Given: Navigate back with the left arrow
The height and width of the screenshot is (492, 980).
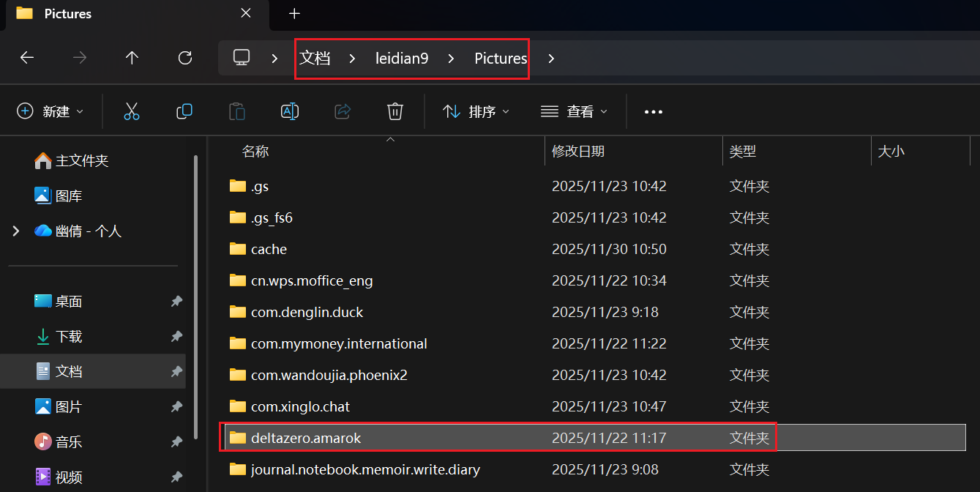Looking at the screenshot, I should (x=27, y=58).
